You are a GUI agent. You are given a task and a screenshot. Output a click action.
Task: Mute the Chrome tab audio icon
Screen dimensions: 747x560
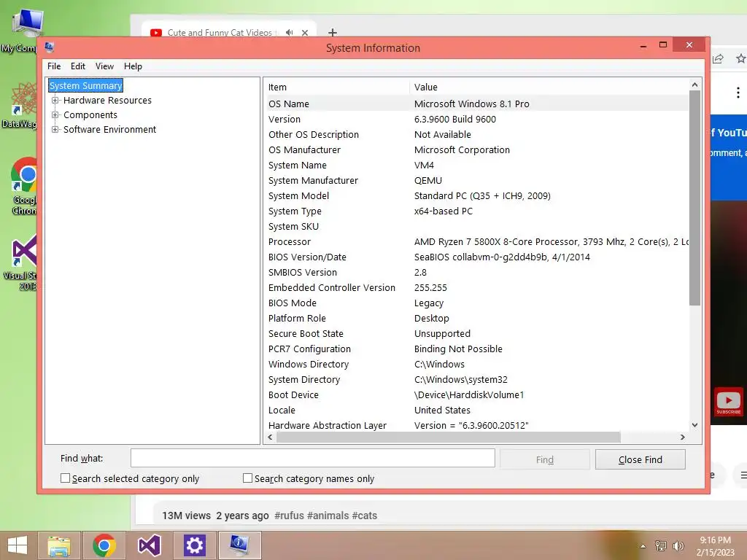click(x=289, y=32)
